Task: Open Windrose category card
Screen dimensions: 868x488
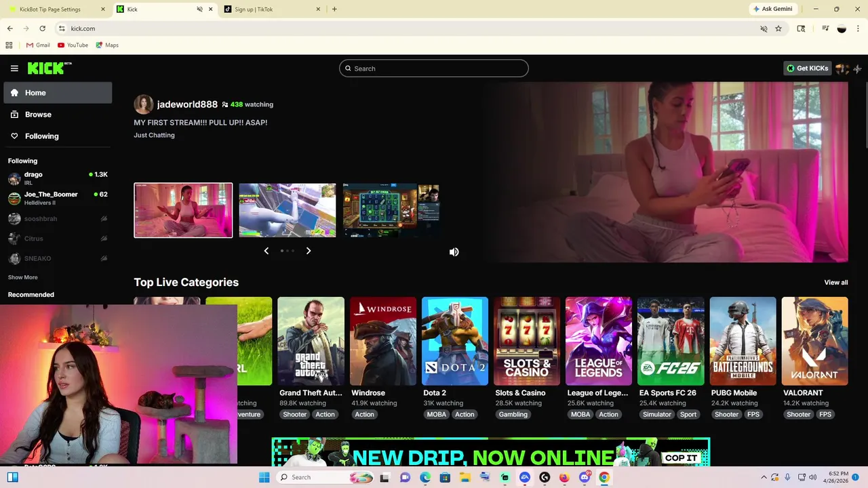Action: click(x=383, y=341)
